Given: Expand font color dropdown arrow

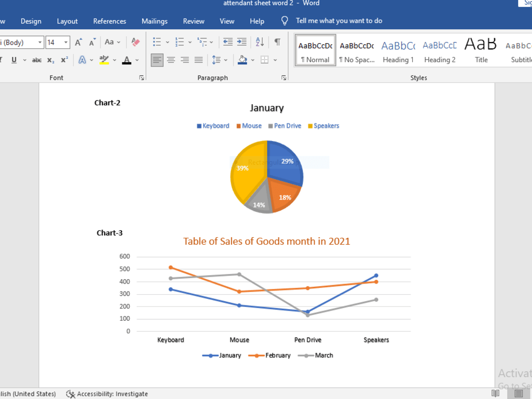Looking at the screenshot, I should pyautogui.click(x=137, y=60).
